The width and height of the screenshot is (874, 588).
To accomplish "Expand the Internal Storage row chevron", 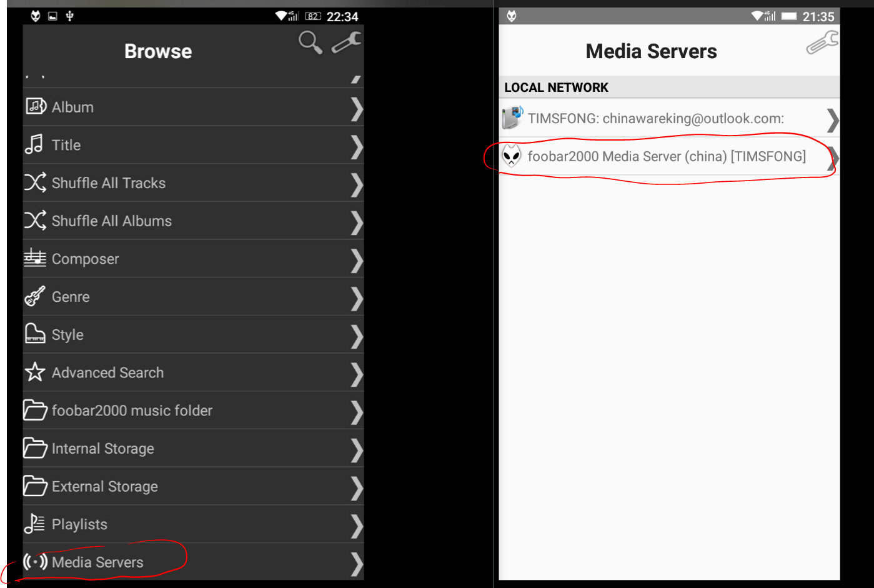I will coord(357,450).
